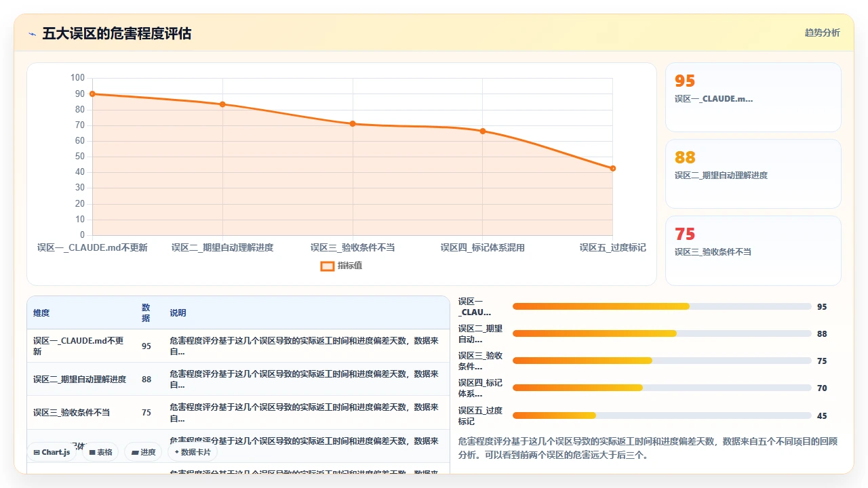Click the progress label 误区五_过度标记
The height and width of the screenshot is (488, 868).
(480, 415)
